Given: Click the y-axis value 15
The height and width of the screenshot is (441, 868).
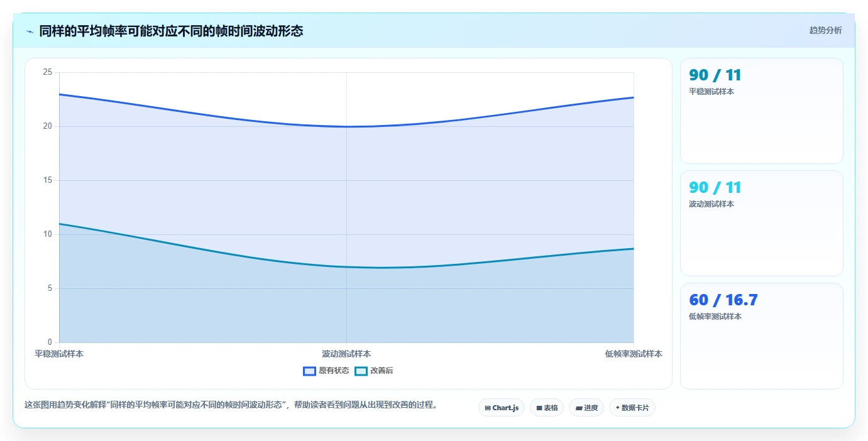Looking at the screenshot, I should click(x=48, y=180).
